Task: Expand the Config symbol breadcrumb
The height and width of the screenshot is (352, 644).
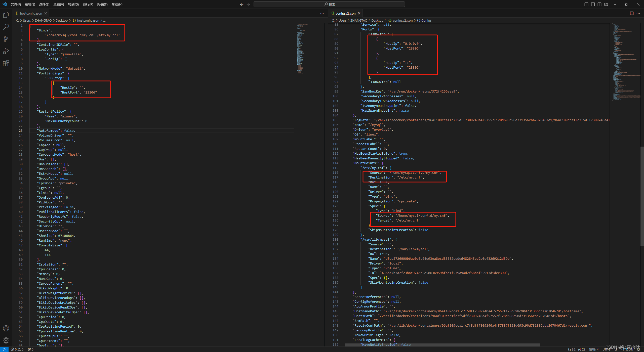Action: tap(424, 20)
